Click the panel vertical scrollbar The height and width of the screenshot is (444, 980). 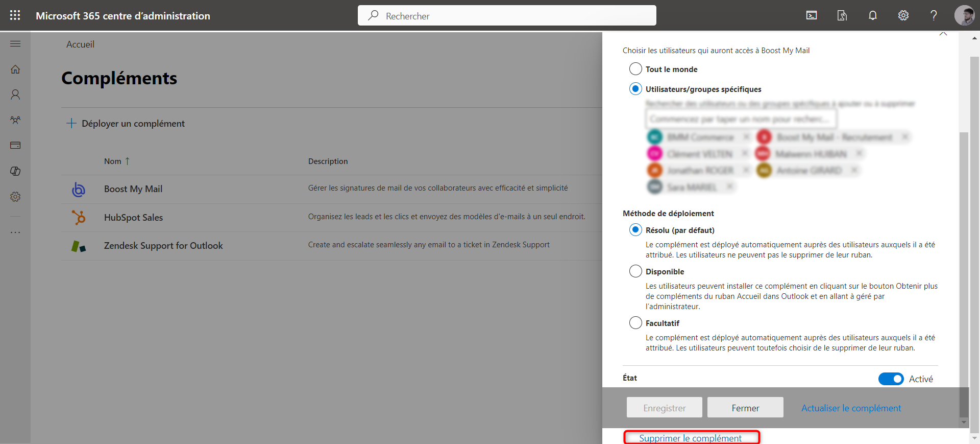(x=964, y=275)
